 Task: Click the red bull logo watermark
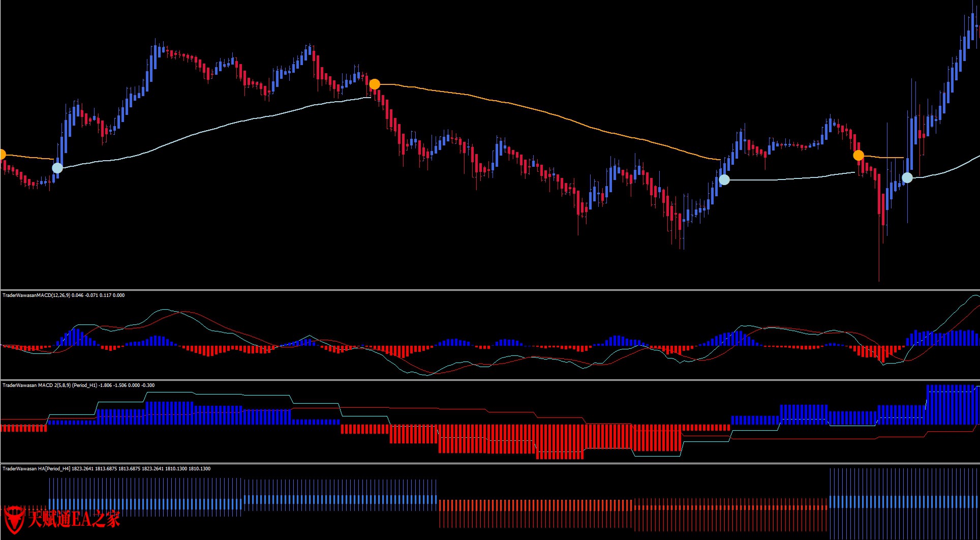click(x=14, y=519)
